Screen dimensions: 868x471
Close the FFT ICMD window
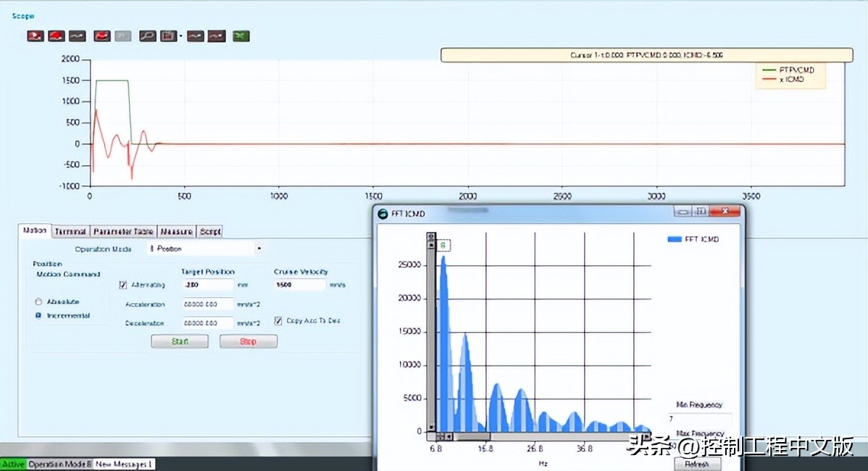(725, 211)
